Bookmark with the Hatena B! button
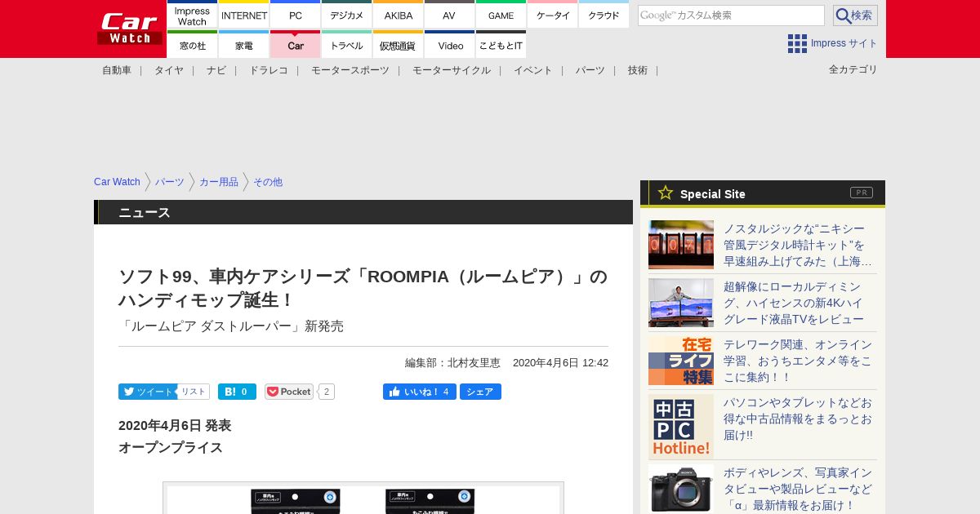The image size is (980, 514). [x=237, y=392]
